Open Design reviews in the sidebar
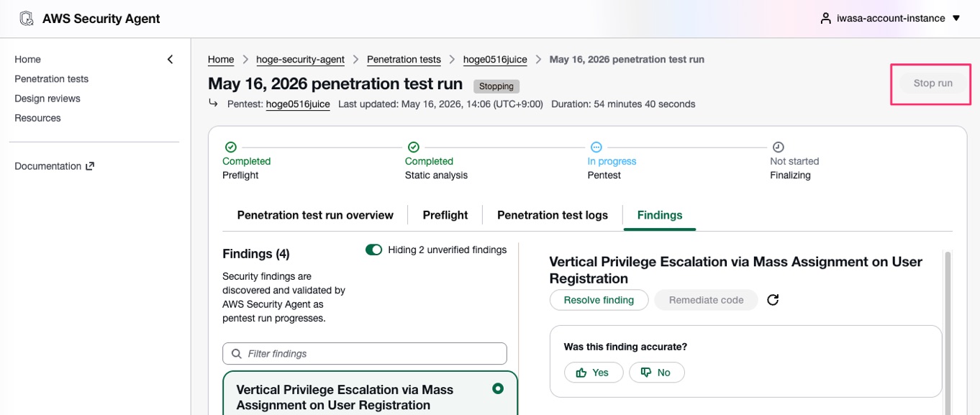This screenshot has height=415, width=980. (x=47, y=99)
